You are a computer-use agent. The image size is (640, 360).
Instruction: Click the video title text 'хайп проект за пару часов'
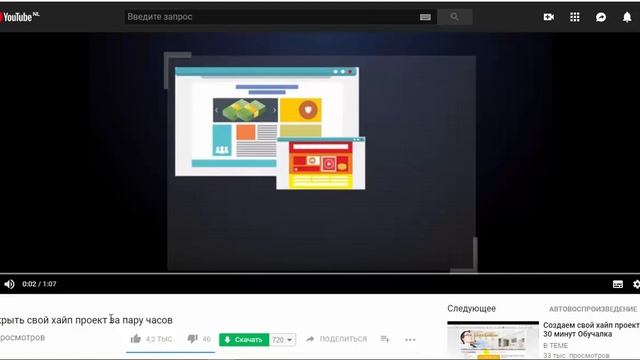point(112,320)
